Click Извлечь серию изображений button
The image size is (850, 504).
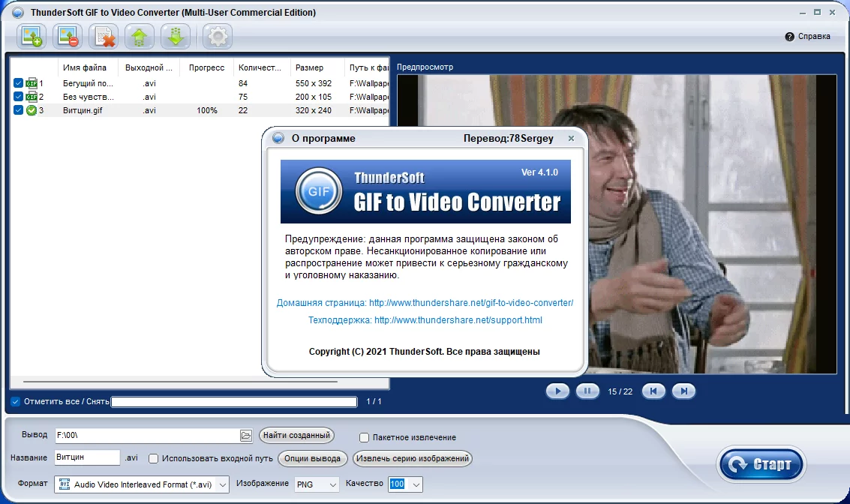pos(413,458)
